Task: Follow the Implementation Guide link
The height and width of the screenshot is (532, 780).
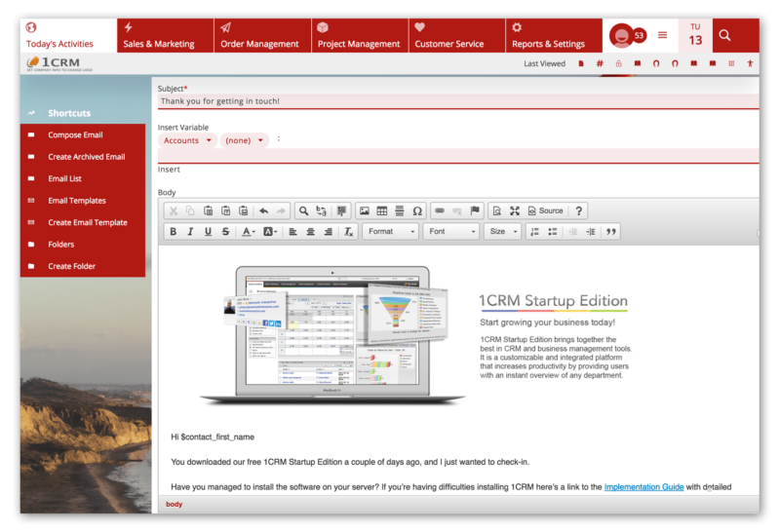Action: [643, 487]
